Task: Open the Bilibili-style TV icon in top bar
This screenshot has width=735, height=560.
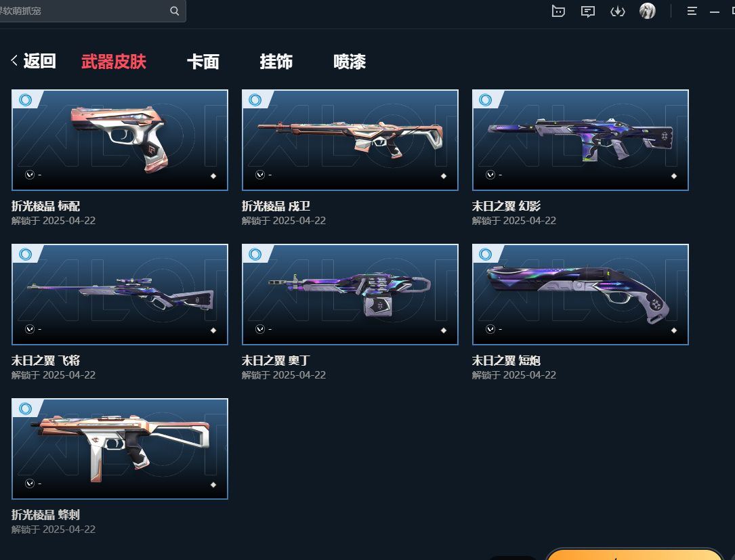Action: pos(558,11)
